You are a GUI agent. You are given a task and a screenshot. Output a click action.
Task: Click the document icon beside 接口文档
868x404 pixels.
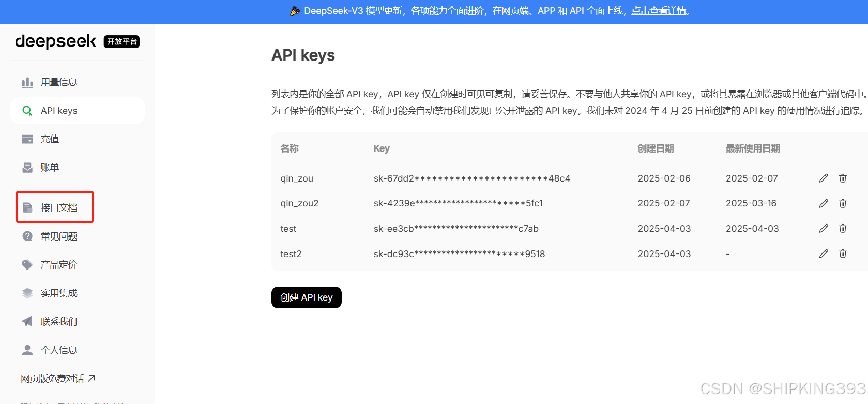(27, 207)
